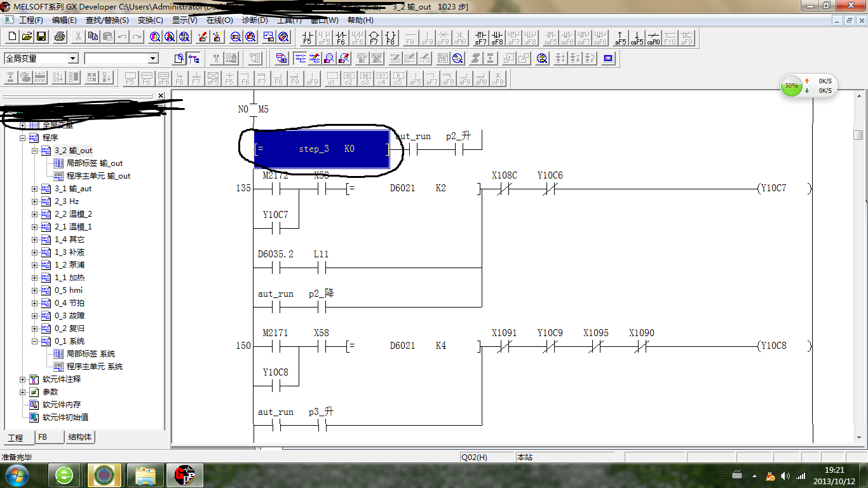
Task: Insert normally closed contact with F6 icon
Action: point(341,37)
